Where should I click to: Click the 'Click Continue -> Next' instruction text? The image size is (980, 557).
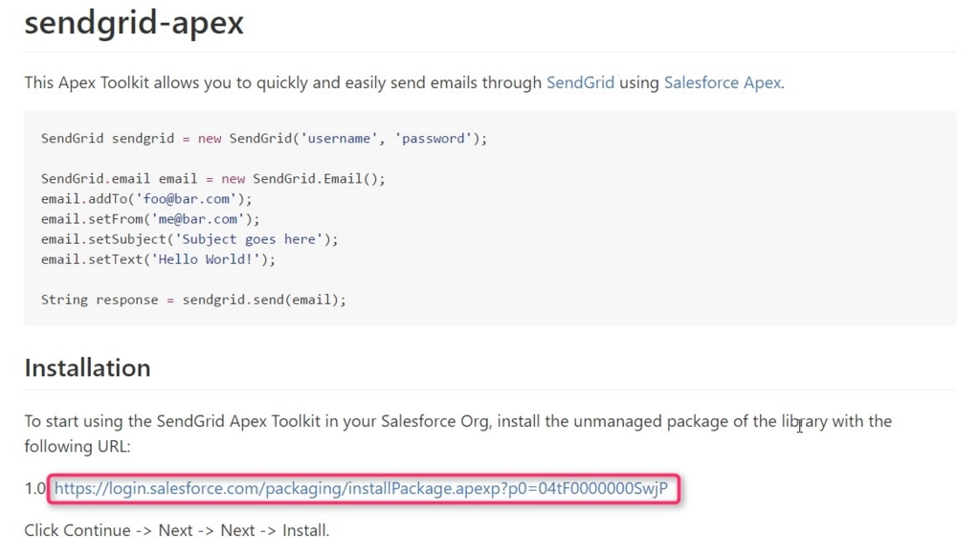point(176,530)
